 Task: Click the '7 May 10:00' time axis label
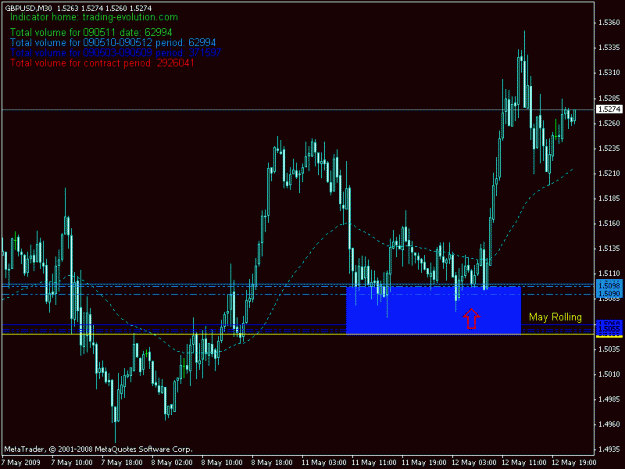coord(72,463)
